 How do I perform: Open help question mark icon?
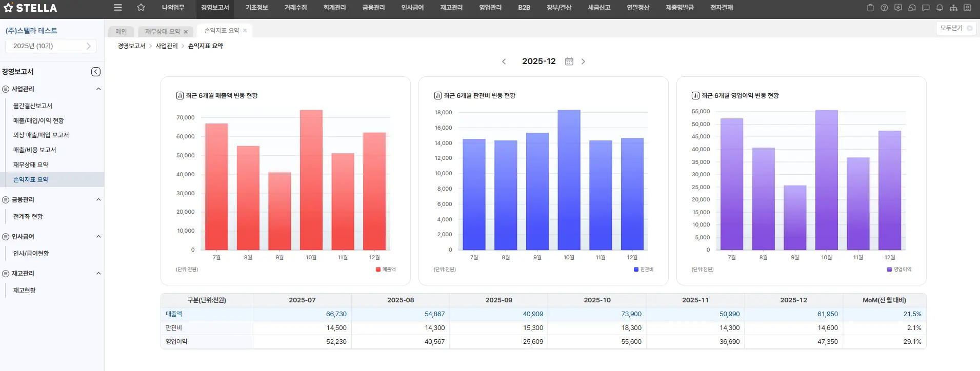pos(884,8)
